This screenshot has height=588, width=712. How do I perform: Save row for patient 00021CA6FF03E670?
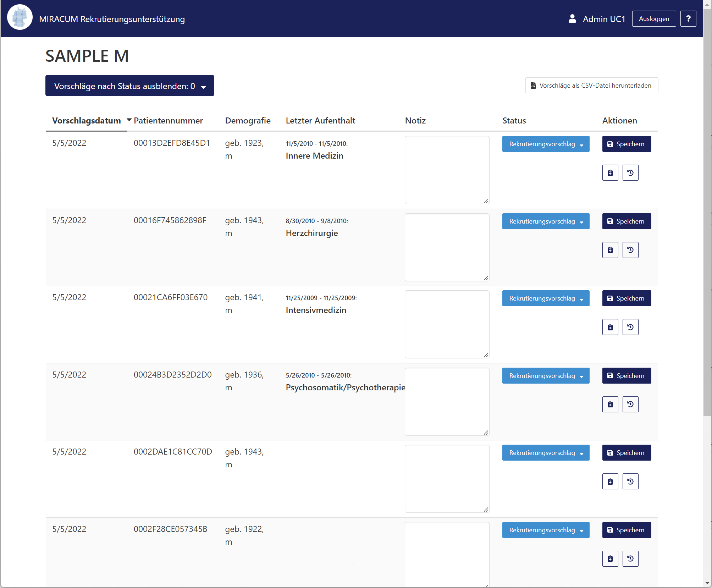pos(627,298)
